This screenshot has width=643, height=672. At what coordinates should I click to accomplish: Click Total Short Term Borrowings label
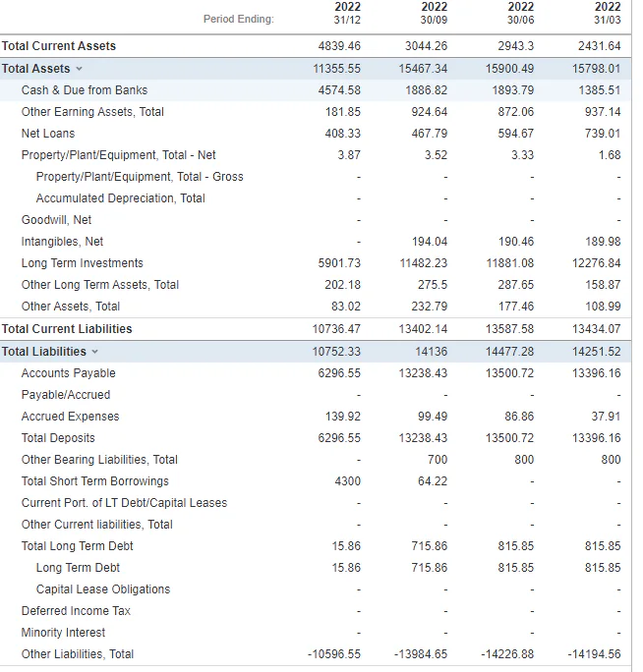click(x=95, y=481)
